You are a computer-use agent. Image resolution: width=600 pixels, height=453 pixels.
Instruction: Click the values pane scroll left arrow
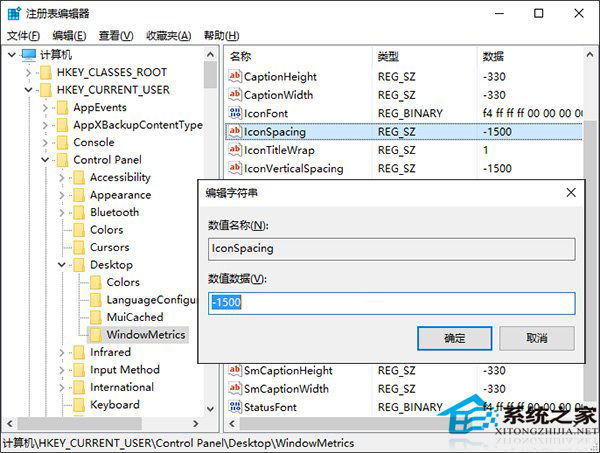pyautogui.click(x=232, y=424)
